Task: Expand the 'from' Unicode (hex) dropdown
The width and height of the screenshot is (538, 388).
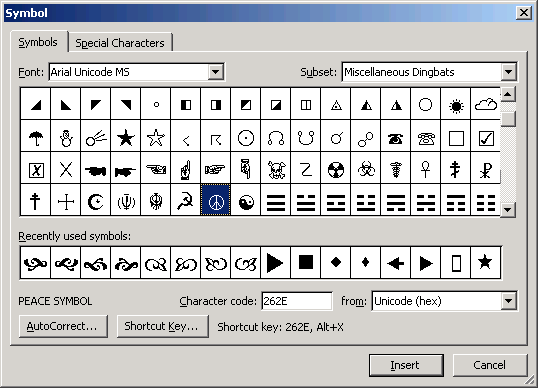Action: pos(508,301)
